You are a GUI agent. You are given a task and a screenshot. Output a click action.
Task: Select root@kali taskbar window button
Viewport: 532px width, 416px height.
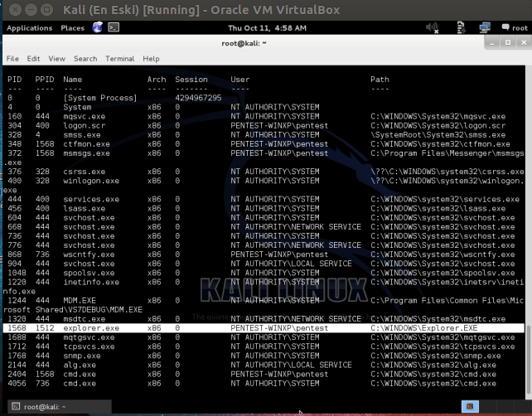(60, 407)
